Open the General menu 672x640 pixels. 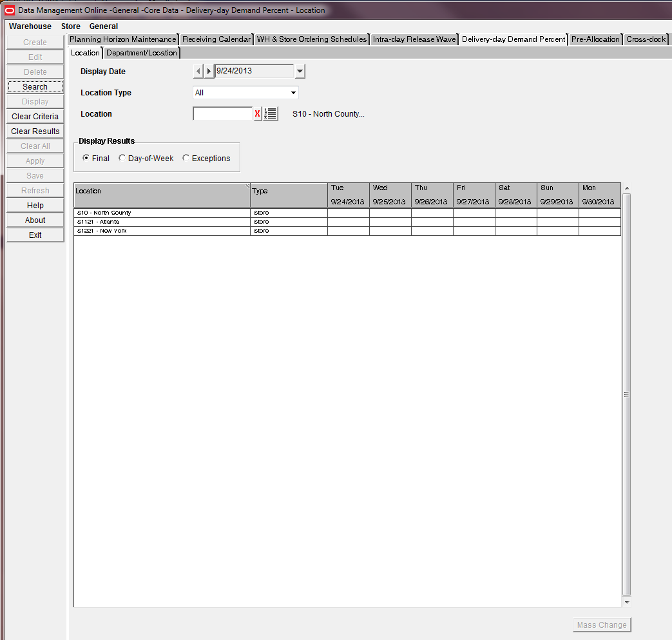click(104, 26)
